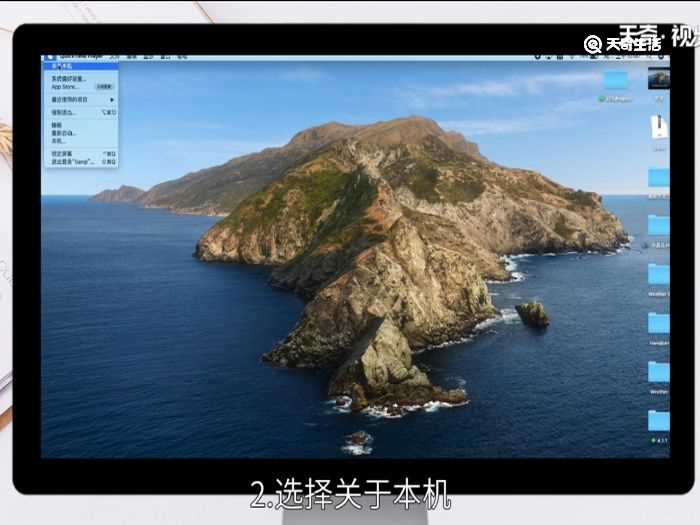Open the QuickTime Player app menu
Image resolution: width=700 pixels, height=525 pixels.
click(82, 57)
